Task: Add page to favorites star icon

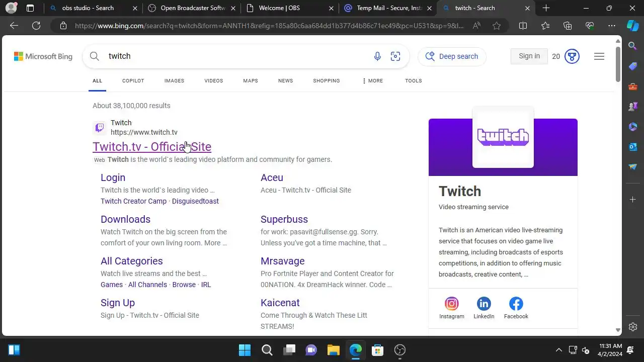Action: [x=497, y=26]
